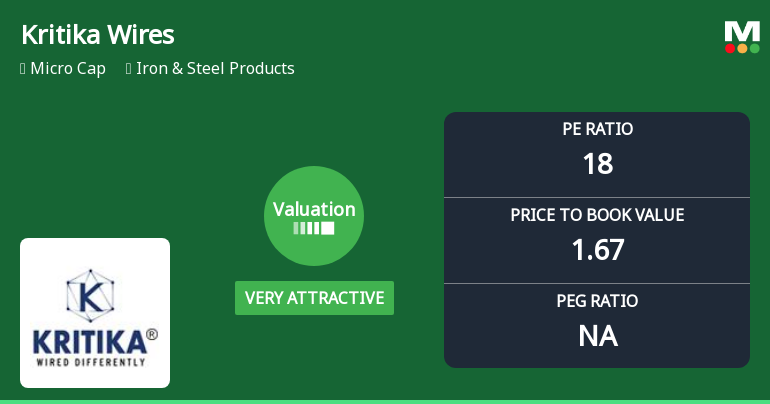
Task: Click the icon before Iron & Steel Products
Action: (x=129, y=69)
